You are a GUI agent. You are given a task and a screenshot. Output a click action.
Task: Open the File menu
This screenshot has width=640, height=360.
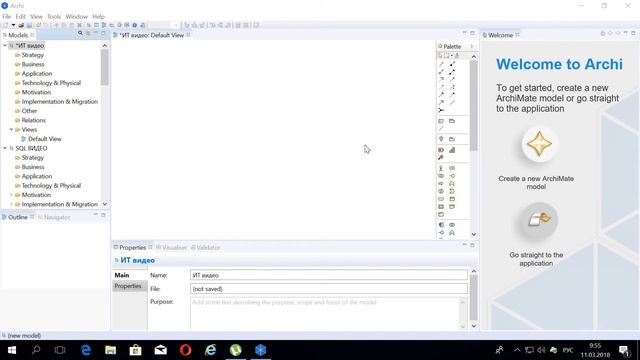(7, 17)
